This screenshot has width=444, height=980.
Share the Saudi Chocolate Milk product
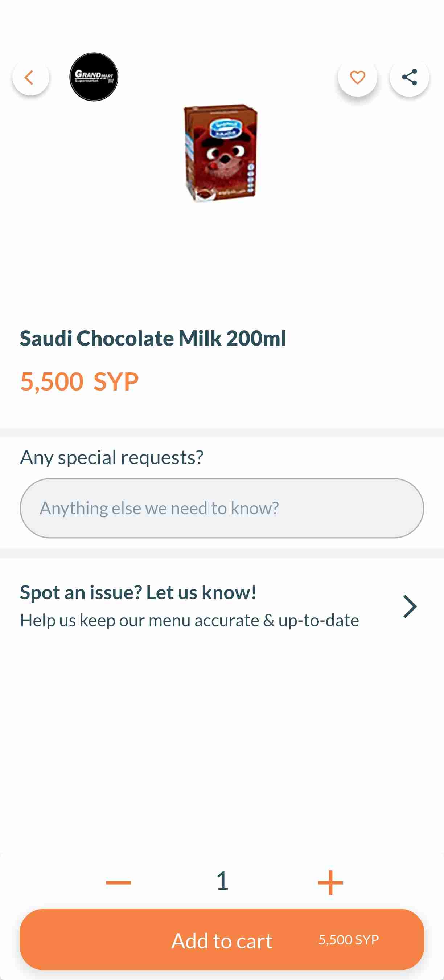[409, 78]
